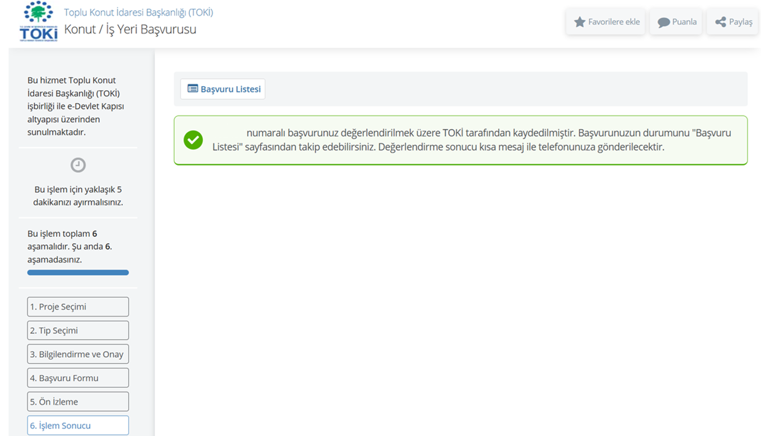This screenshot has width=770, height=436.
Task: Click the blue progress bar in the sidebar
Action: [78, 272]
